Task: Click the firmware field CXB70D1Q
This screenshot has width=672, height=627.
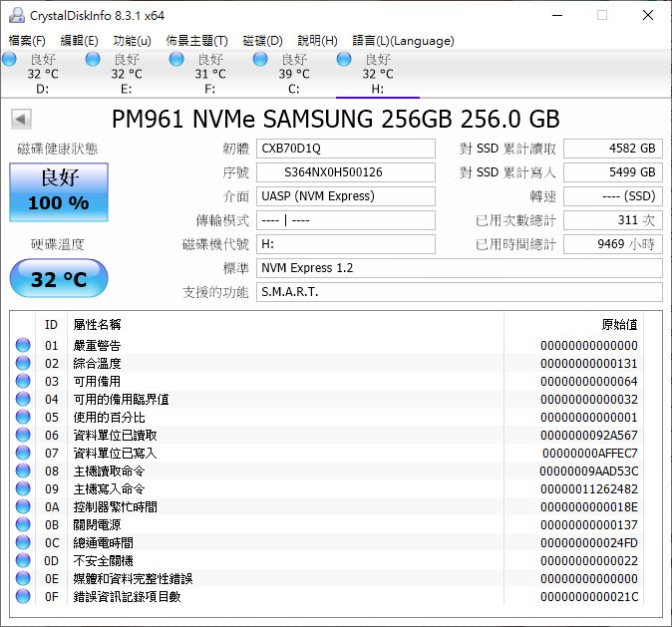Action: coord(346,149)
